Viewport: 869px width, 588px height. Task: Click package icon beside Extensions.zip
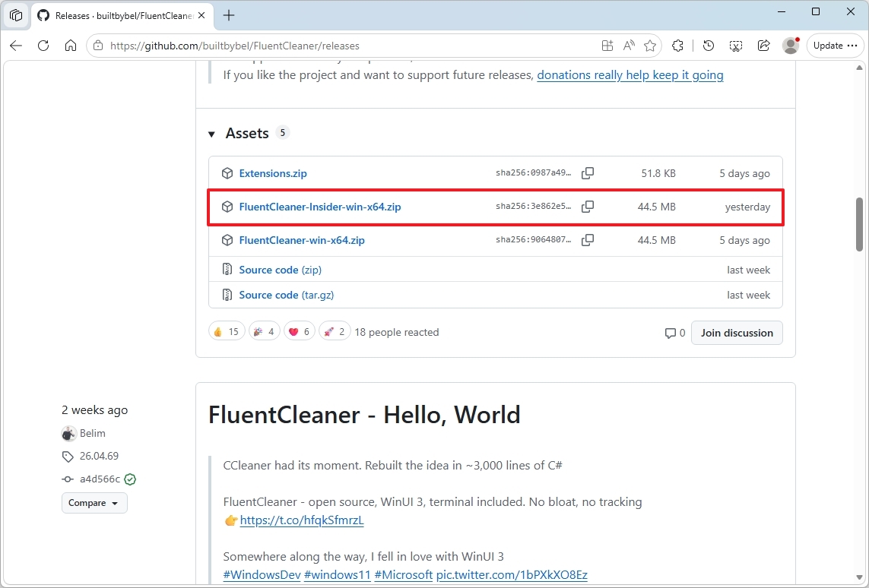(x=227, y=173)
